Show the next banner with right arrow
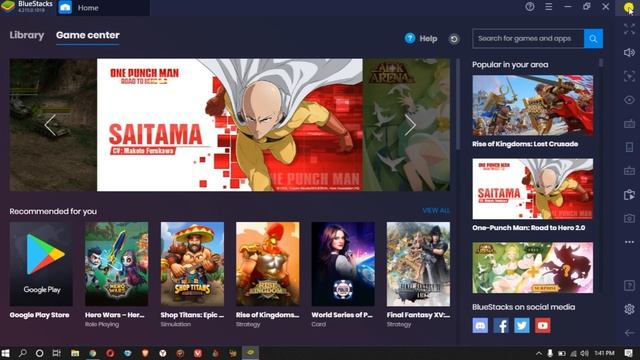 pos(410,125)
